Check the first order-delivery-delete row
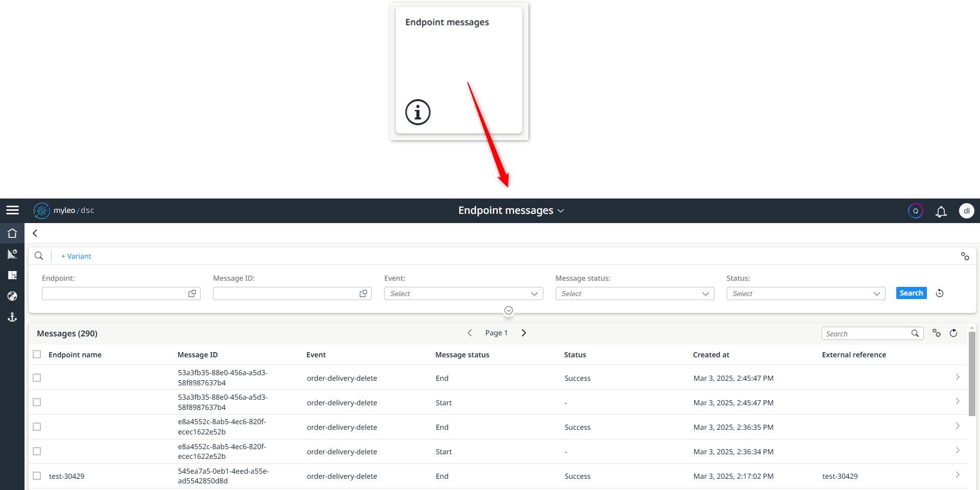The height and width of the screenshot is (490, 980). tap(36, 378)
